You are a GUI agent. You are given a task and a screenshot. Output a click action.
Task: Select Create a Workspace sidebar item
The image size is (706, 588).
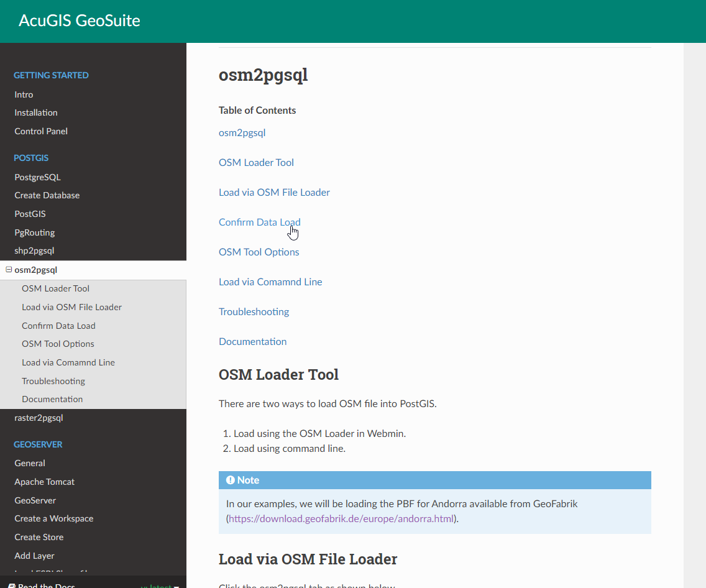pyautogui.click(x=53, y=518)
